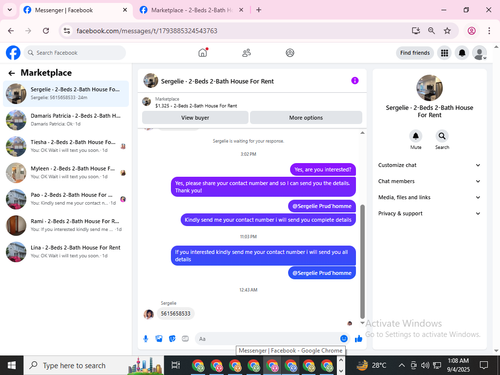Open the Windows notification center

click(x=484, y=365)
